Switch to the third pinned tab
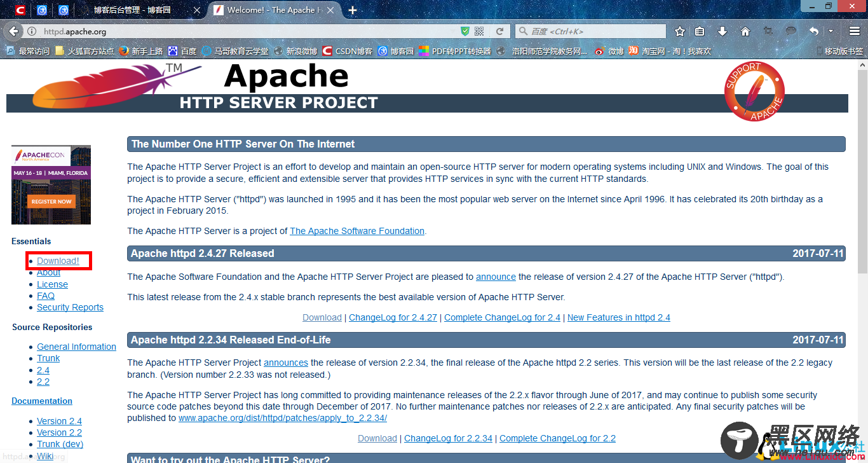 (x=64, y=10)
